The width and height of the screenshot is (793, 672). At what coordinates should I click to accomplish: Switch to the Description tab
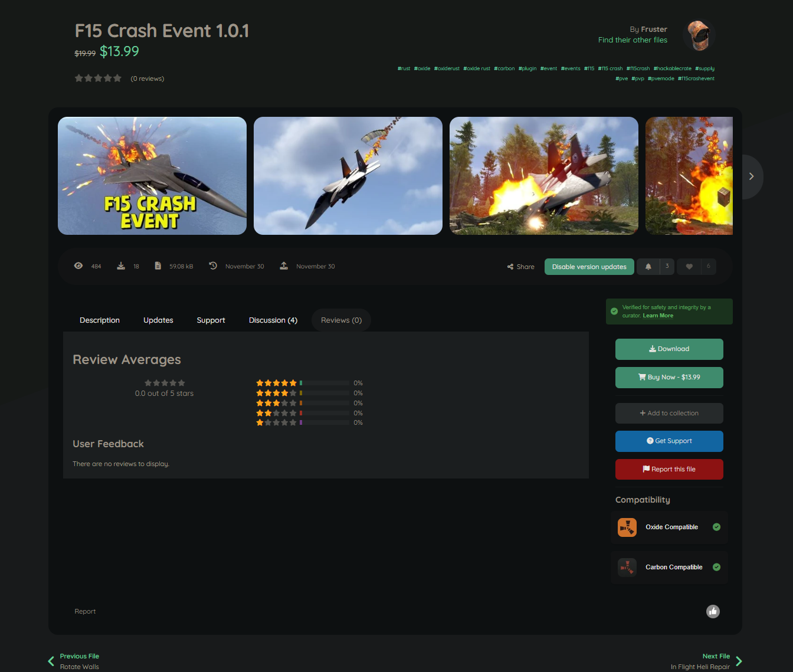click(x=100, y=320)
